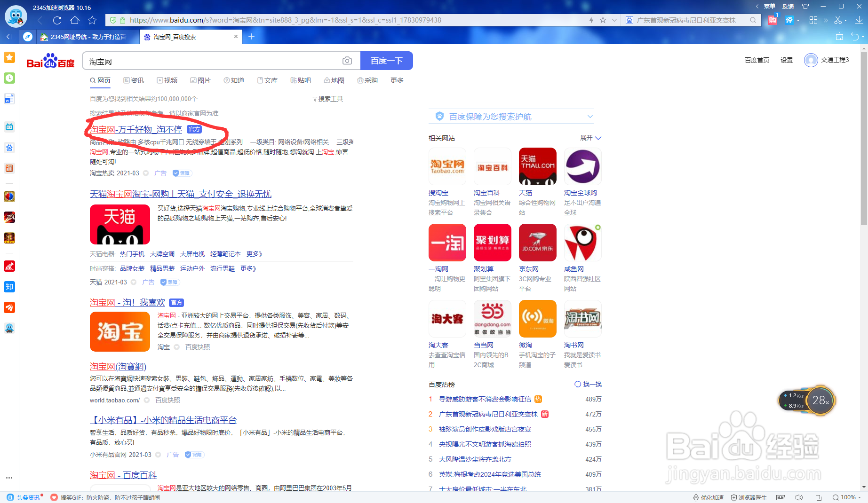
Task: Open 淘宝网 - 百度百科 result
Action: click(123, 475)
